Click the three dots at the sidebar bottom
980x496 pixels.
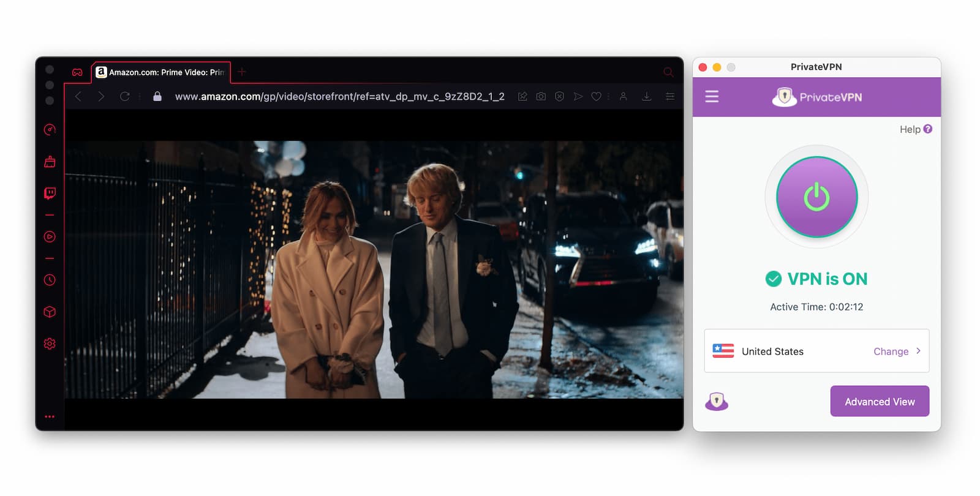[50, 417]
